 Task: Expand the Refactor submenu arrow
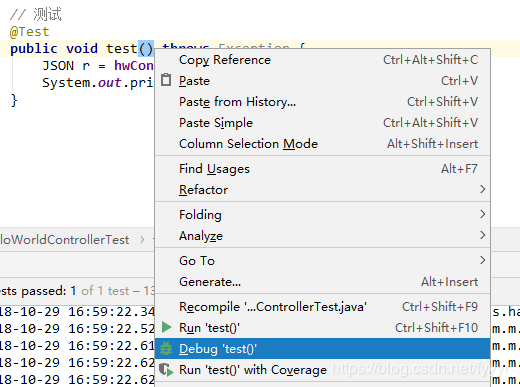click(x=482, y=189)
